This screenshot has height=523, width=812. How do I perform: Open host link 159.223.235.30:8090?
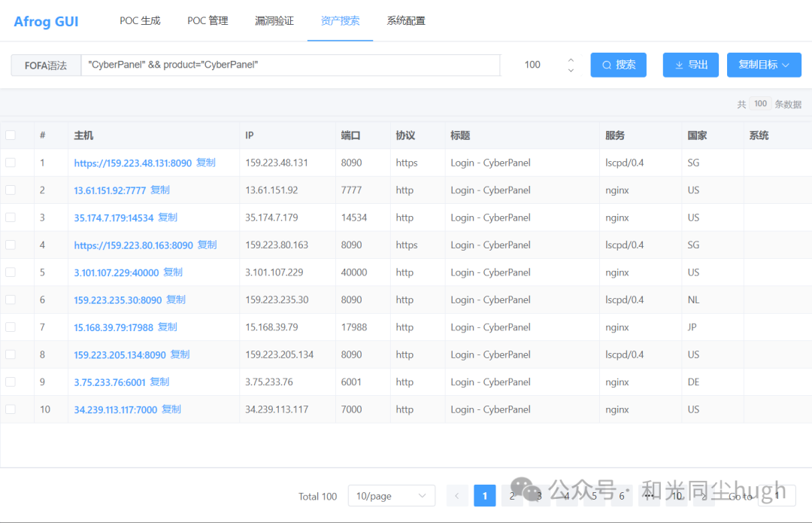point(117,300)
